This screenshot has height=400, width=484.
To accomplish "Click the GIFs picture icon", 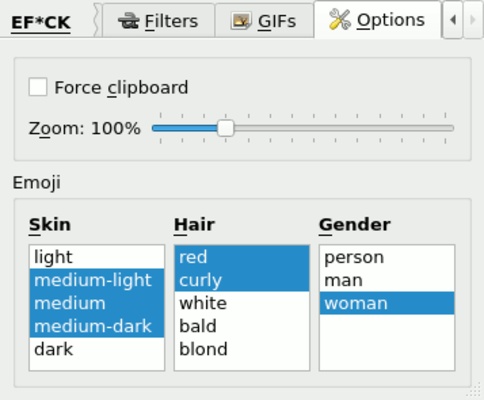I will (x=241, y=21).
